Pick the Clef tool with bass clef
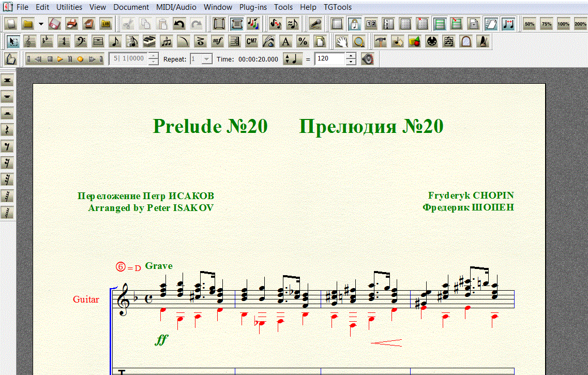This screenshot has width=588, height=375. [81, 41]
